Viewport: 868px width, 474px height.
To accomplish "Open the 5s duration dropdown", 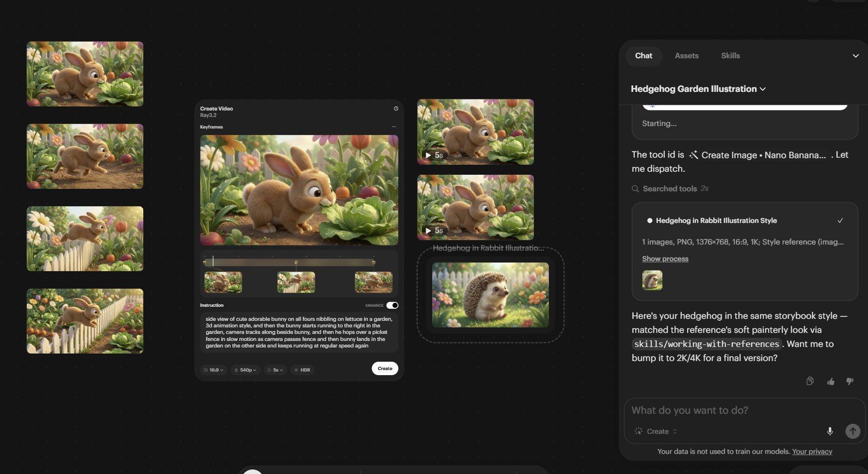I will pos(275,370).
